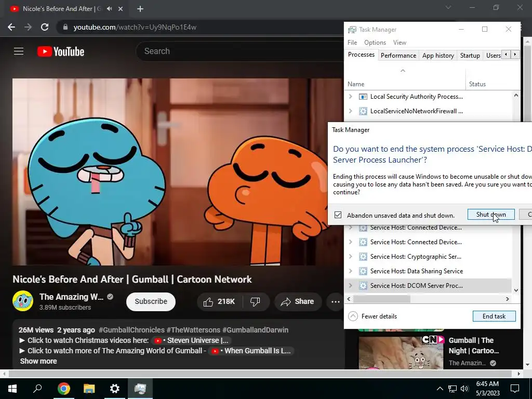Screen dimensions: 532x399
Task: Expand Service Host: Data Sharing Service row
Action: [x=351, y=271]
